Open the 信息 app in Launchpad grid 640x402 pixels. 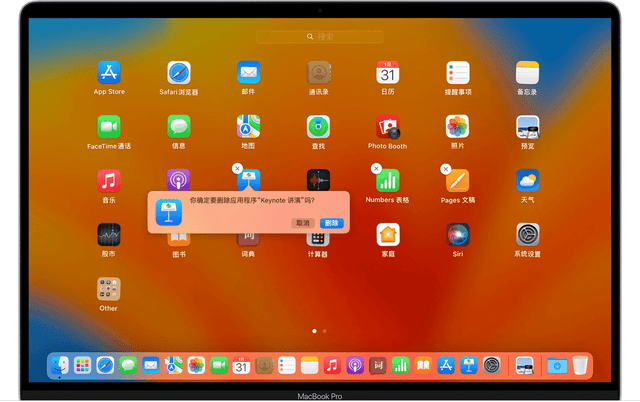[x=179, y=127]
